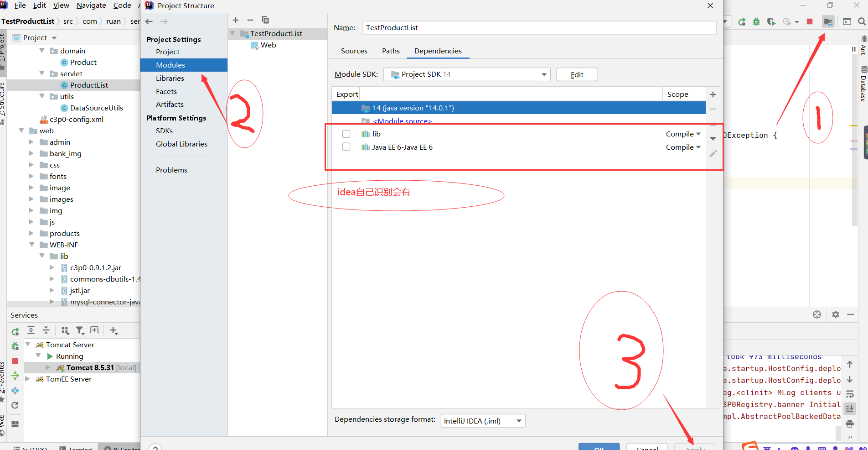This screenshot has width=868, height=450.
Task: Click Collapse All icon in Services toolbar
Action: [x=46, y=330]
